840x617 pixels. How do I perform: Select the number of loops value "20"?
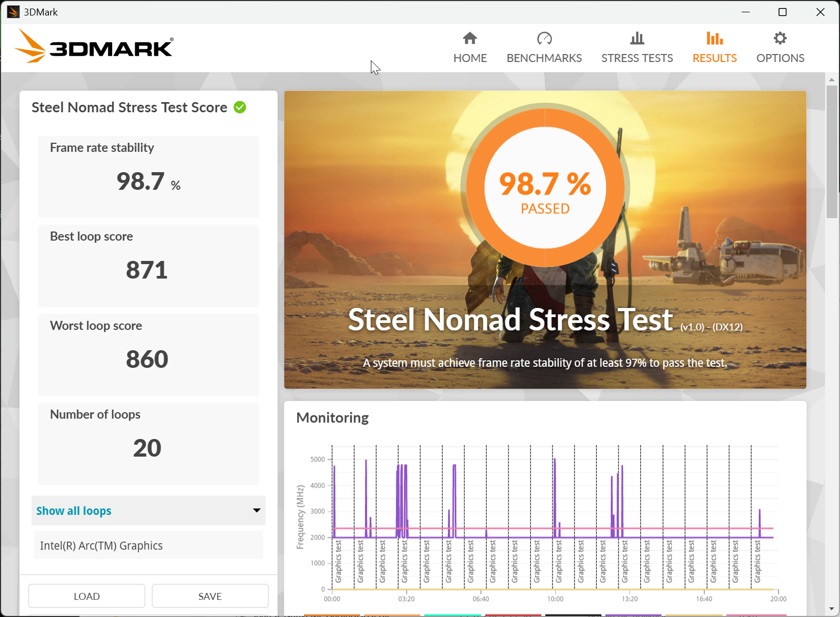pos(147,448)
